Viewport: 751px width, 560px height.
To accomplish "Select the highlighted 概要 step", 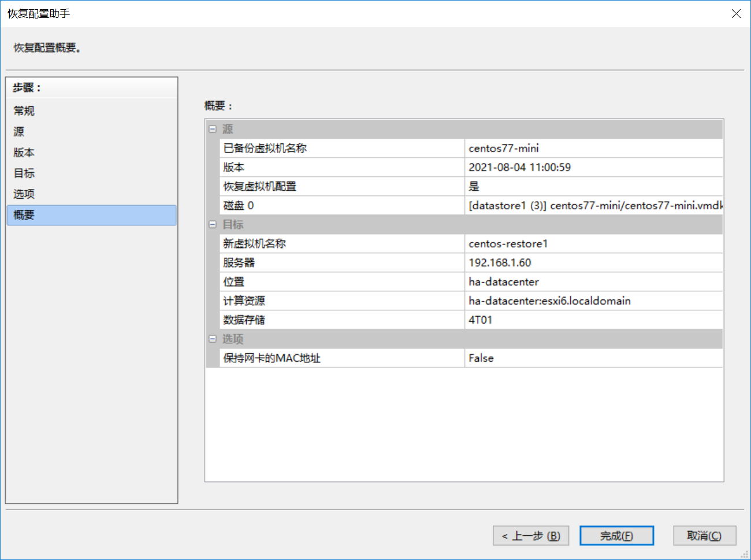I will (x=24, y=215).
